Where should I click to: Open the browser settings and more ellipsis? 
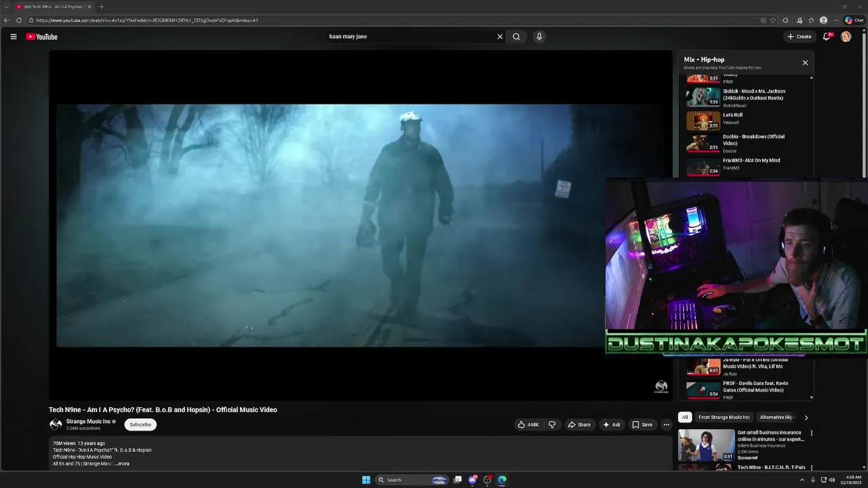835,20
